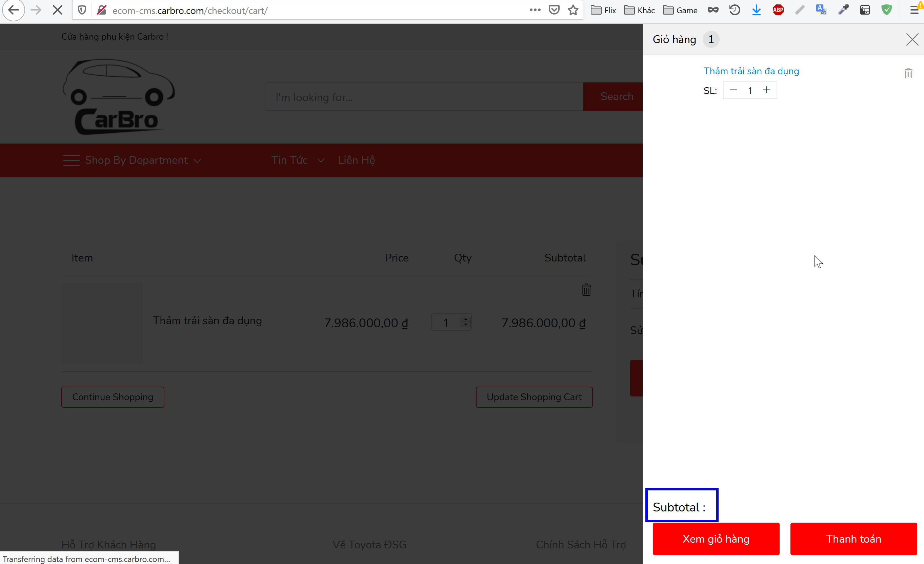Open the Firefox hamburger menu

click(915, 10)
